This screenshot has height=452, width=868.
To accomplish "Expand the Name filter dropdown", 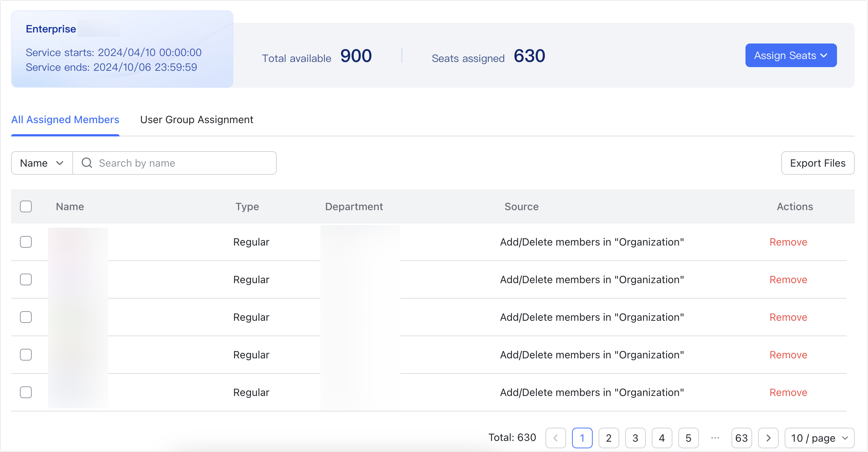I will 42,163.
